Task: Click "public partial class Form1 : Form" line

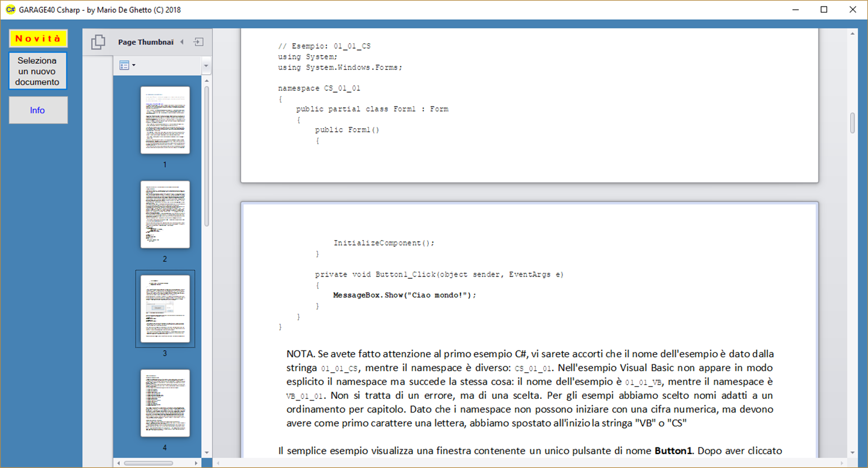Action: point(372,109)
